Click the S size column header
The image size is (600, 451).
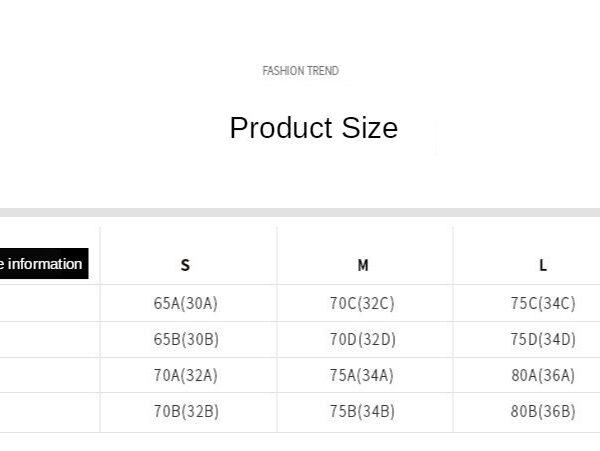point(185,265)
